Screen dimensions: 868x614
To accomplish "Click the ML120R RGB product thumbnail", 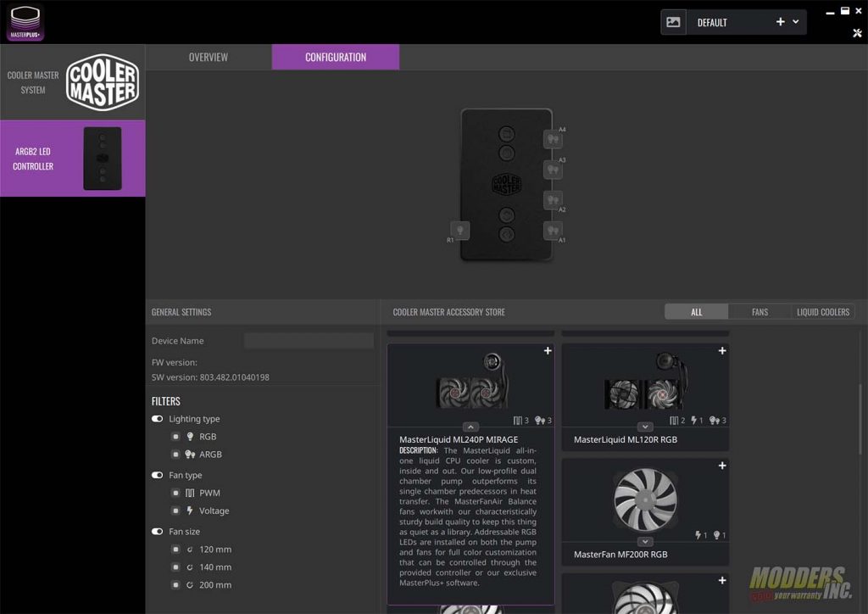I will 645,382.
